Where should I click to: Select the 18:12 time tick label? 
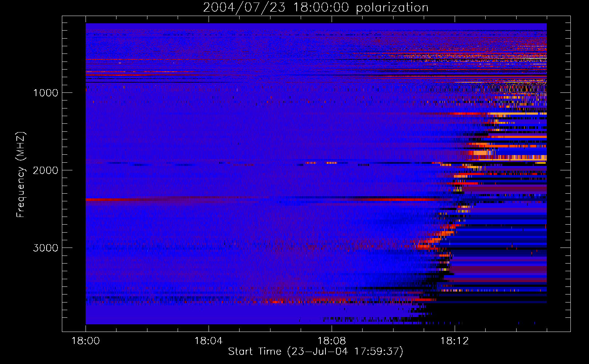coord(455,341)
